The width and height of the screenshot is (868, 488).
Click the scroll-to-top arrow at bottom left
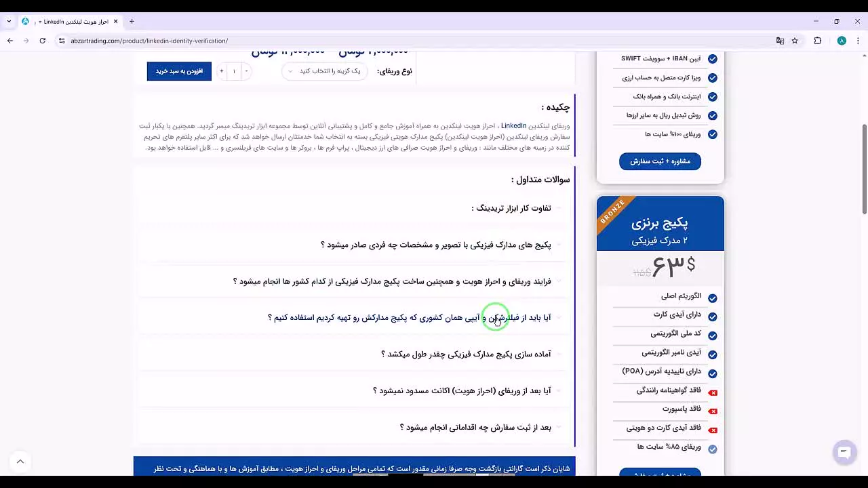[x=20, y=460]
